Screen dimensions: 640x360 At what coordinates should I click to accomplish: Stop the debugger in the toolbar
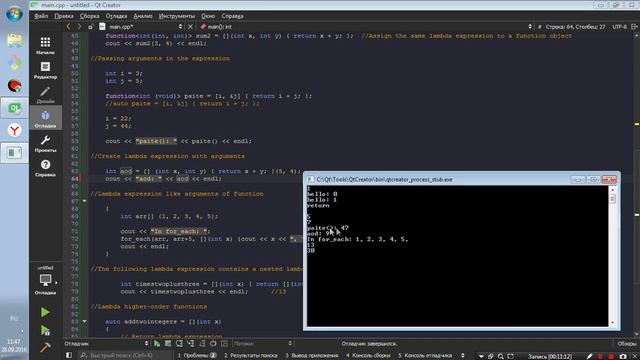(168, 344)
